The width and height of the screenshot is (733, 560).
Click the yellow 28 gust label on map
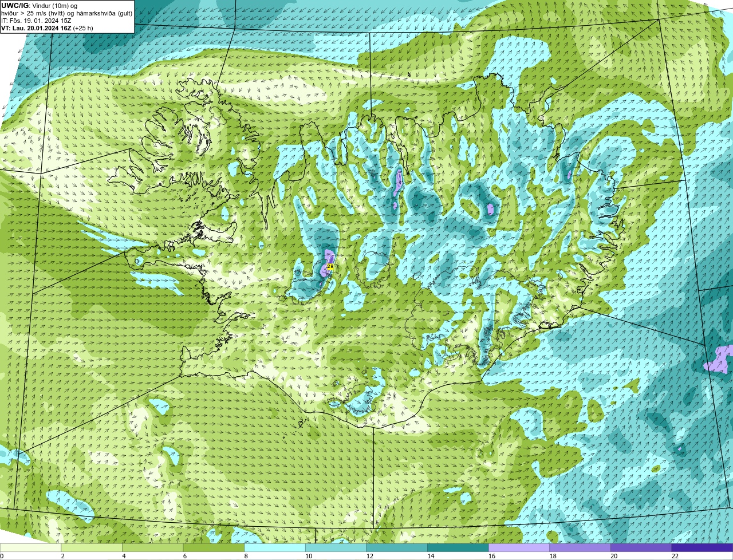point(330,266)
